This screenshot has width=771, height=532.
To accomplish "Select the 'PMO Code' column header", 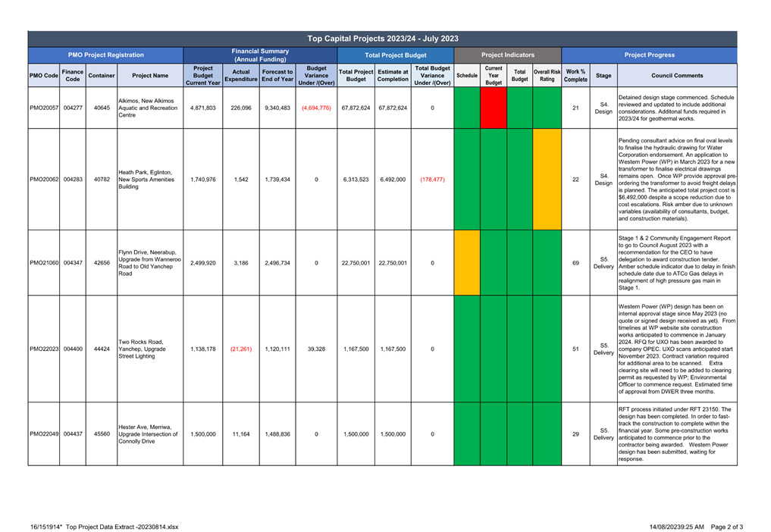I will pos(44,76).
